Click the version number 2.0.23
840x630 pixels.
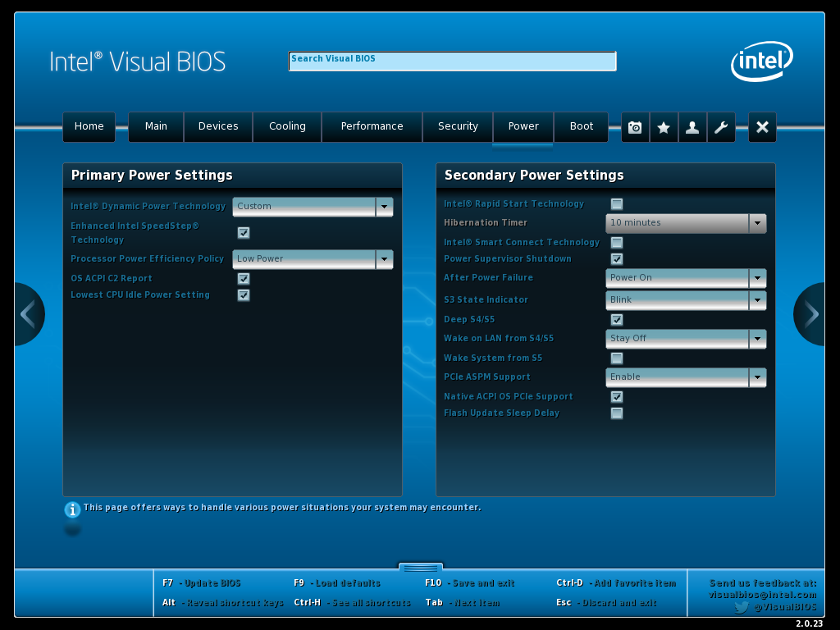(809, 623)
